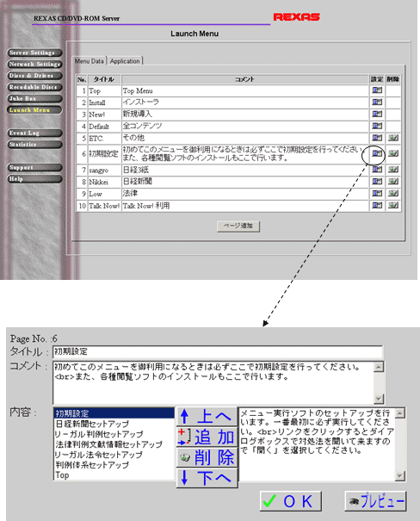This screenshot has height=521, width=420.
Task: Switch to the Menu Data tab
Action: click(89, 61)
